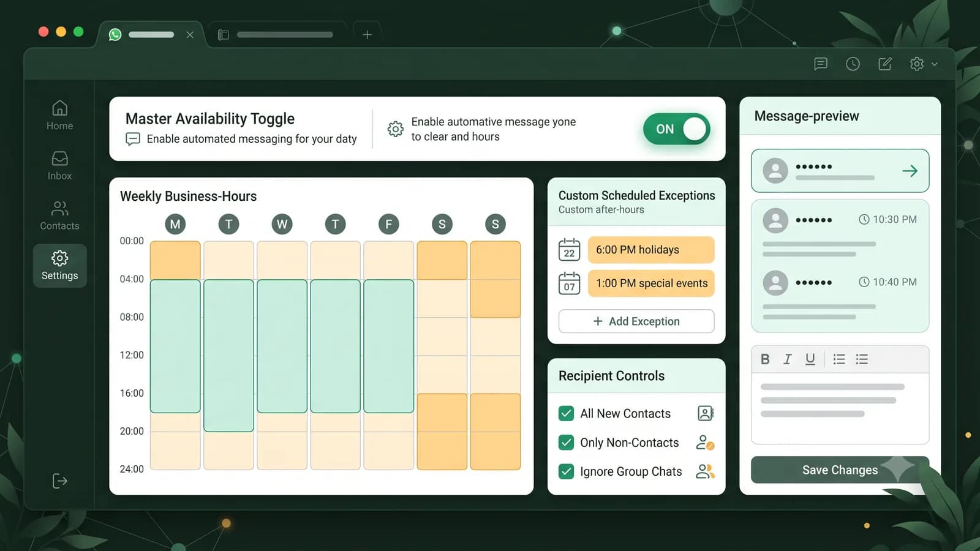The width and height of the screenshot is (980, 551).
Task: Click the gear icon beside automative message text
Action: pyautogui.click(x=395, y=129)
